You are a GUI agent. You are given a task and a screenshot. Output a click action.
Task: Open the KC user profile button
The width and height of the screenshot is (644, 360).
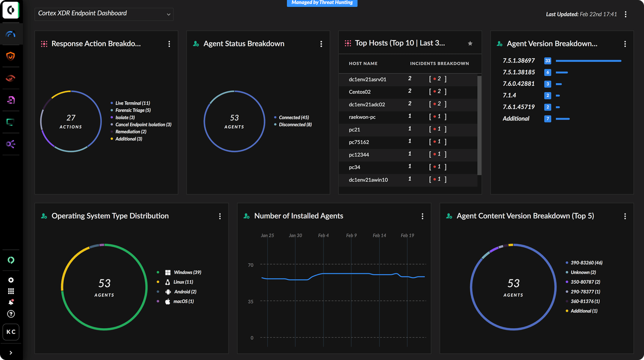coord(11,332)
